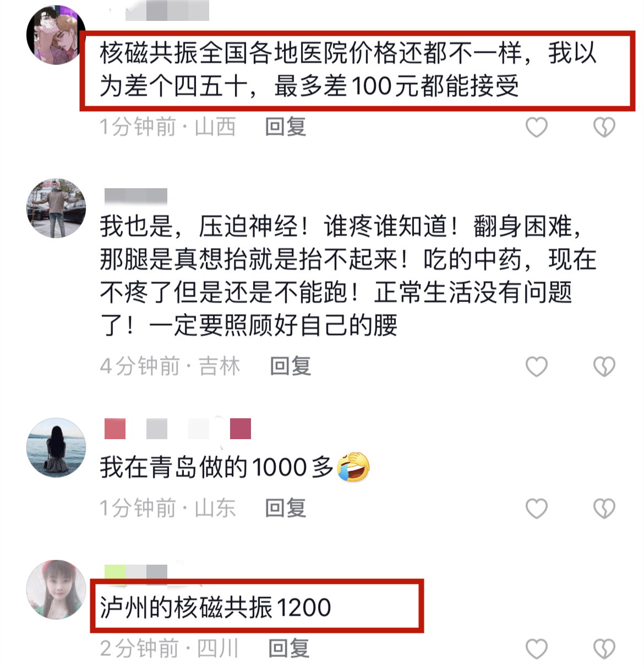Dislike the Shanxi comment via broken heart
The image size is (644, 667).
(x=604, y=127)
